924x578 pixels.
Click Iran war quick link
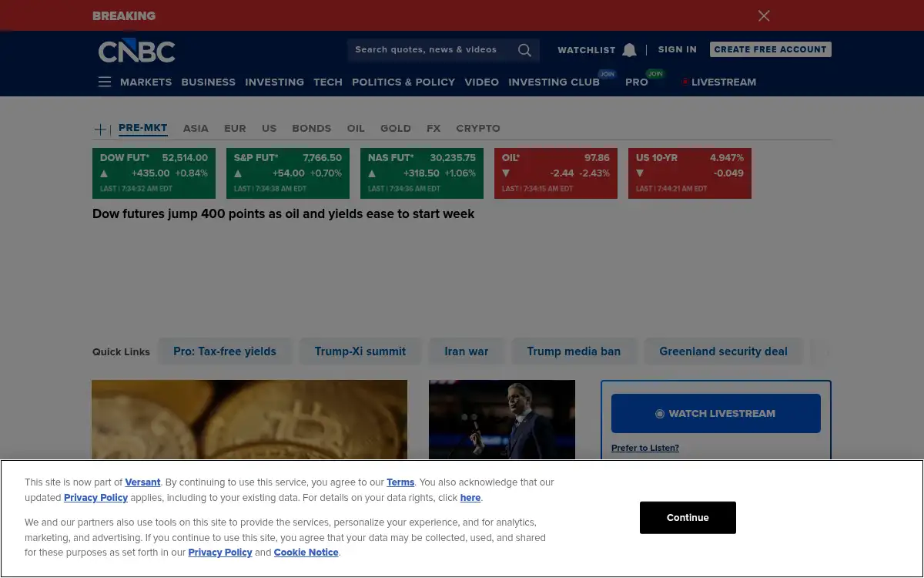point(467,351)
